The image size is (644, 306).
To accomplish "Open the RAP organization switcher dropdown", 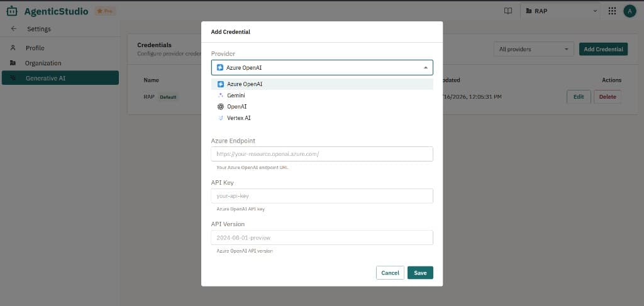I will click(x=560, y=11).
